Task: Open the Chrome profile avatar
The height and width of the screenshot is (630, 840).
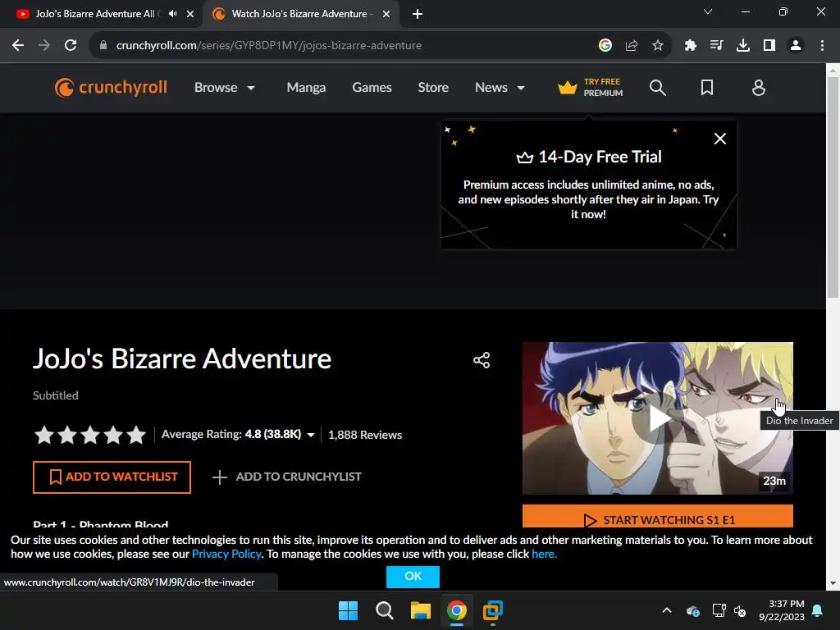Action: (796, 46)
